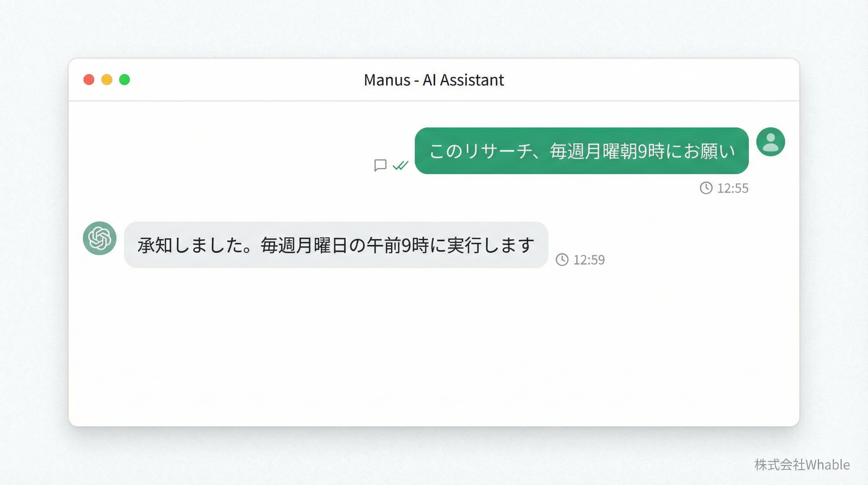Viewport: 868px width, 485px height.
Task: Click the clock icon beside 12:59
Action: pyautogui.click(x=562, y=260)
